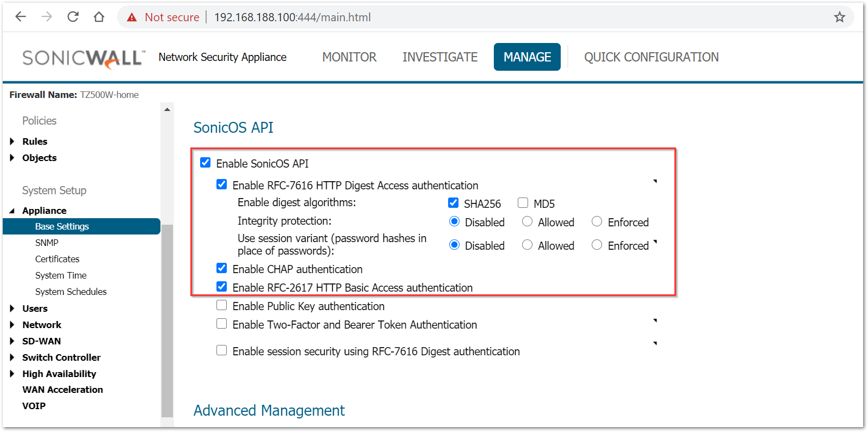Screen dimensions: 868x432
Task: Click the browser forward arrow
Action: tap(47, 17)
